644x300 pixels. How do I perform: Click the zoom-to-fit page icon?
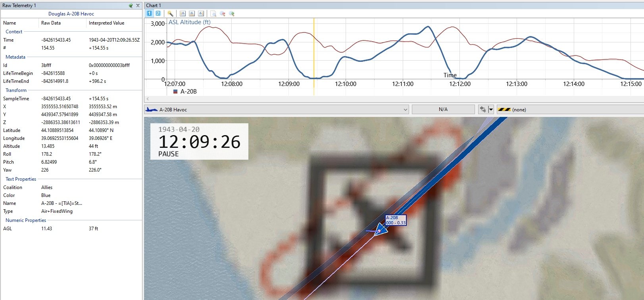coord(213,13)
